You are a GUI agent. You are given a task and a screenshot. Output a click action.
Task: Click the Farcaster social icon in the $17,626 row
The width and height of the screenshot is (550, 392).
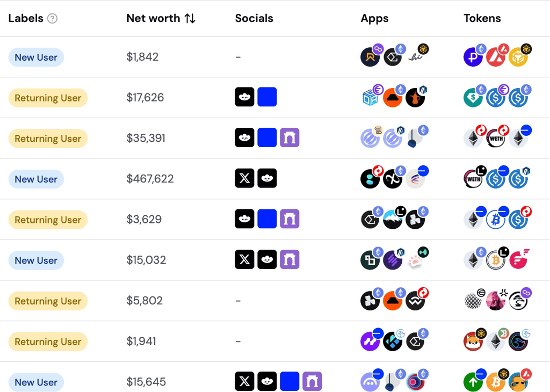(x=244, y=97)
